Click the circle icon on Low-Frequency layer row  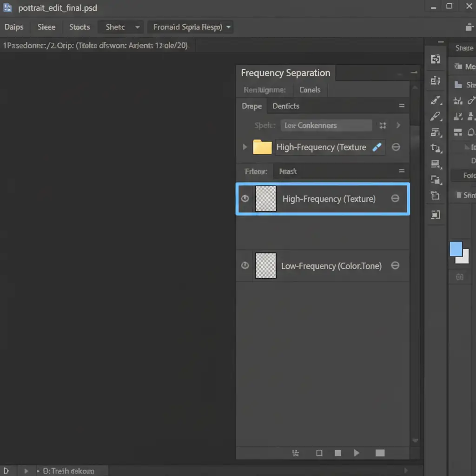395,265
